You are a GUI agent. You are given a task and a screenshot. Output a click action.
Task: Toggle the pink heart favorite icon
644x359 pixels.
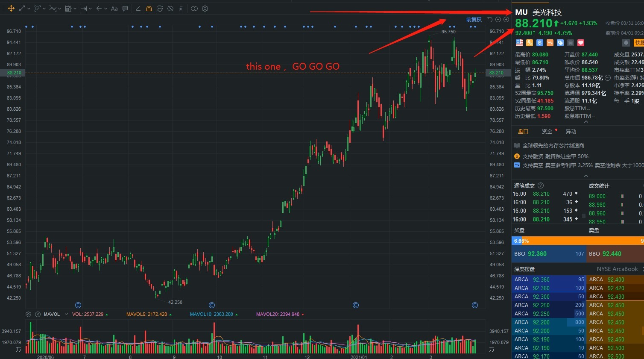point(581,43)
